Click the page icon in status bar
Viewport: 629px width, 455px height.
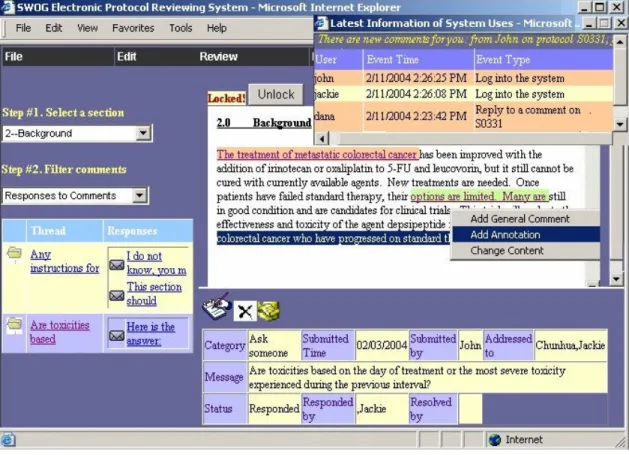click(8, 440)
